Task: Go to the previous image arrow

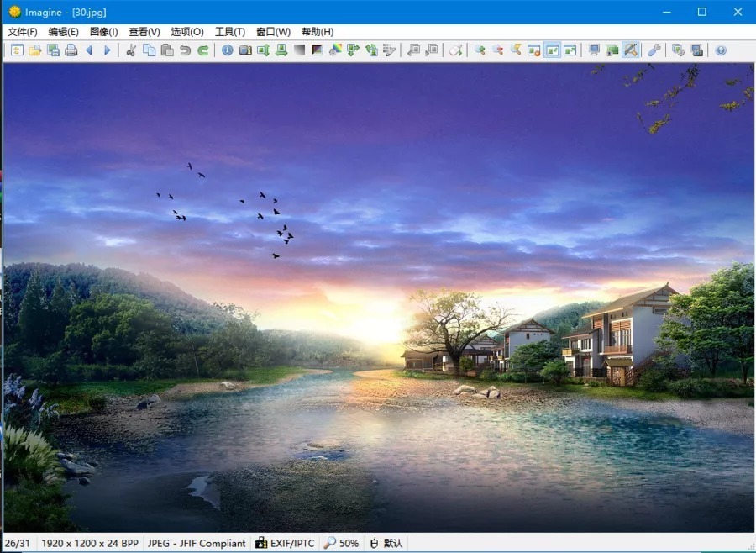Action: click(89, 50)
